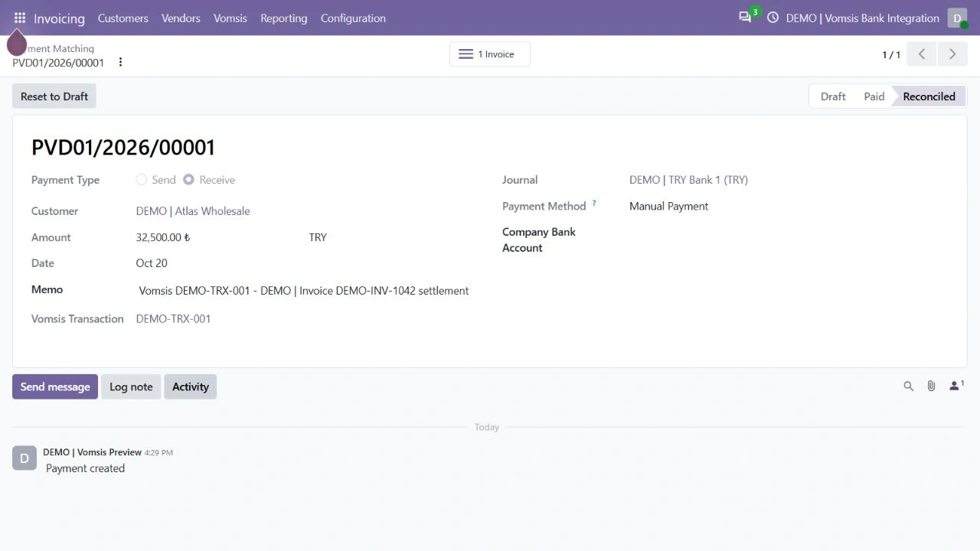Open the Vomsis menu
980x551 pixels.
coord(230,18)
